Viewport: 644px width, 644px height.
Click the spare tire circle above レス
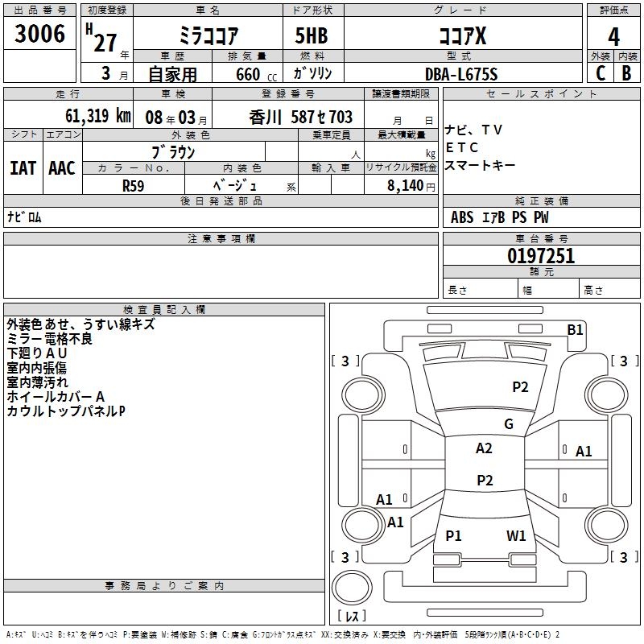point(352,588)
